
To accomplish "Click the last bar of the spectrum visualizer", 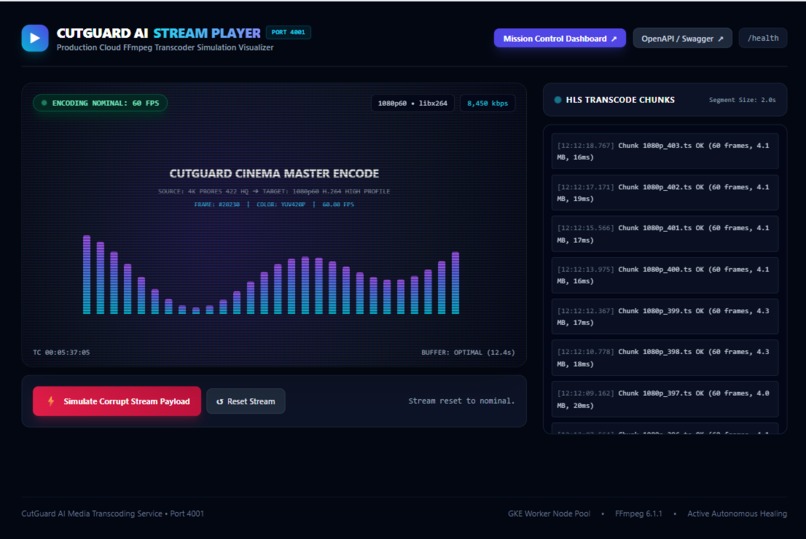I will [455, 283].
